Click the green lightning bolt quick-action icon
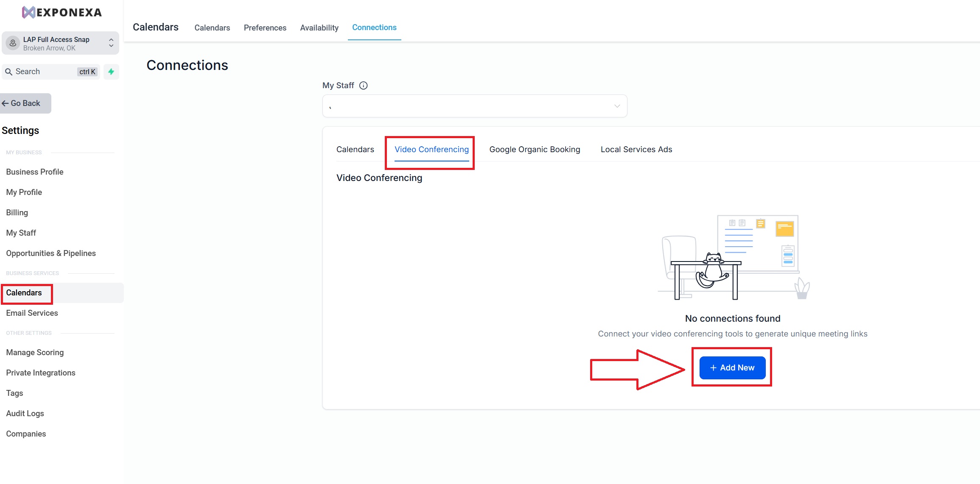 coord(111,72)
